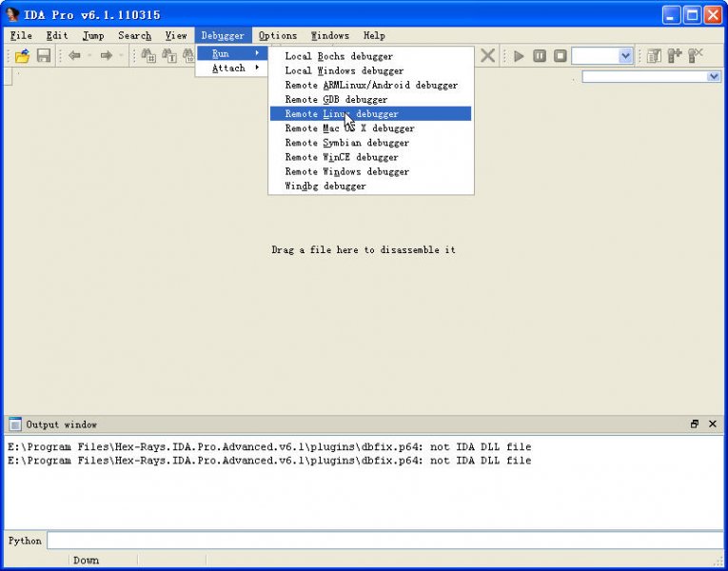Open the Edit menu
This screenshot has height=571, width=728.
point(57,36)
